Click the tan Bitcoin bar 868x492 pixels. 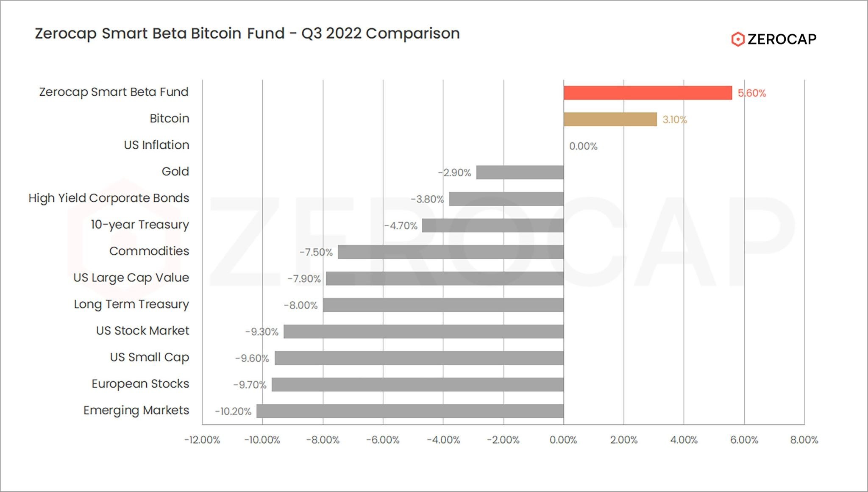(x=610, y=120)
